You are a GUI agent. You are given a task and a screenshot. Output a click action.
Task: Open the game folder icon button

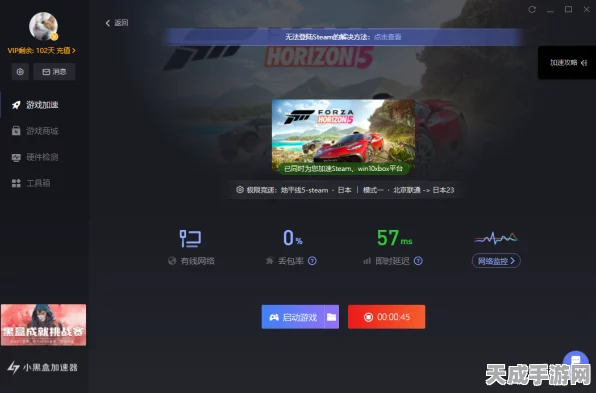[x=331, y=317]
